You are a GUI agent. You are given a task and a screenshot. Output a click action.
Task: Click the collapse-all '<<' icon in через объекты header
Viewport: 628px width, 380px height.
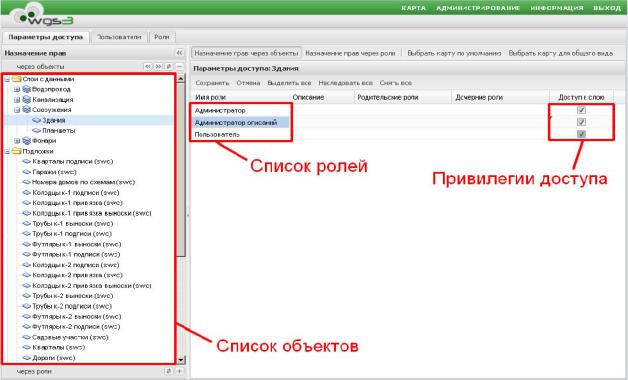tap(148, 66)
